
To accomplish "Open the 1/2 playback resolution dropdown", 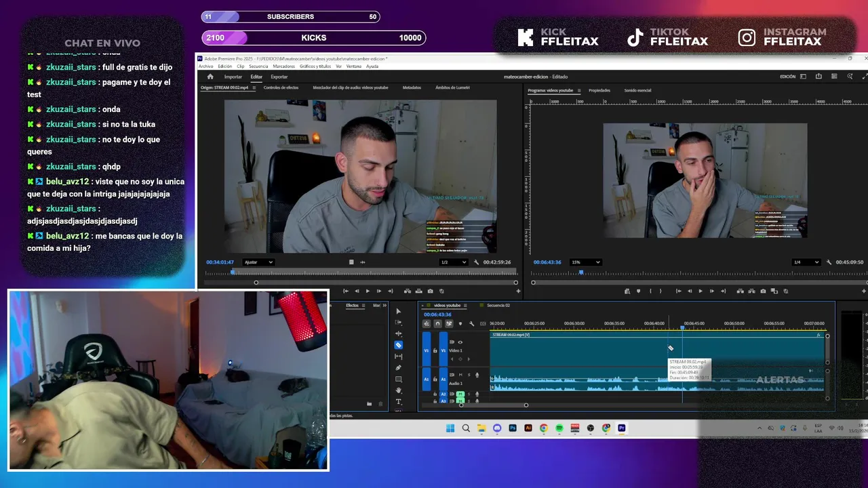I will [x=454, y=262].
